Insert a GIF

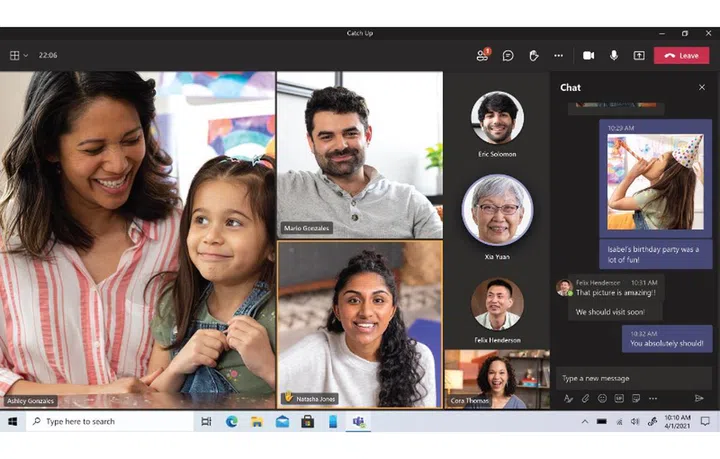pyautogui.click(x=619, y=398)
